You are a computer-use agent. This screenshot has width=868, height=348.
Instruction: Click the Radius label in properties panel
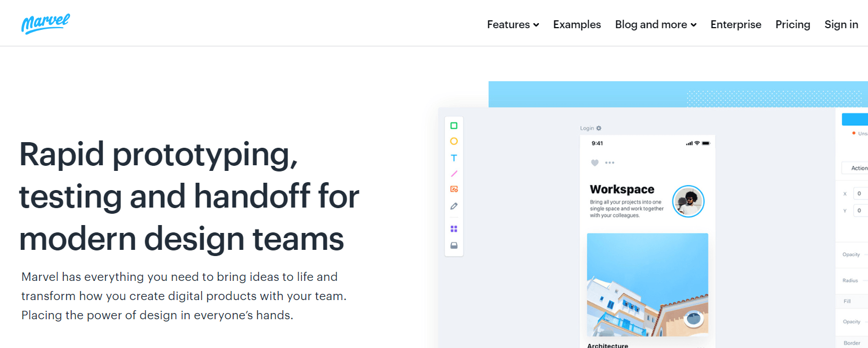click(850, 280)
